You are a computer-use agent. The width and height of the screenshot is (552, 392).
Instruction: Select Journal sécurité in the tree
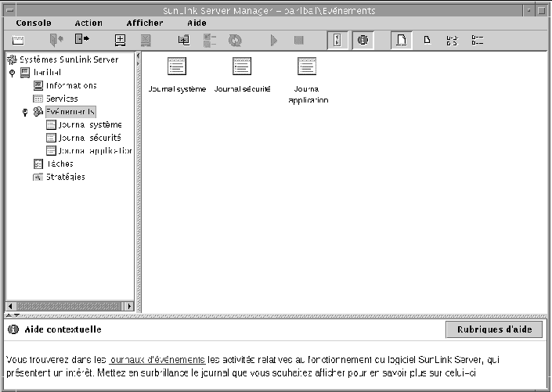89,138
